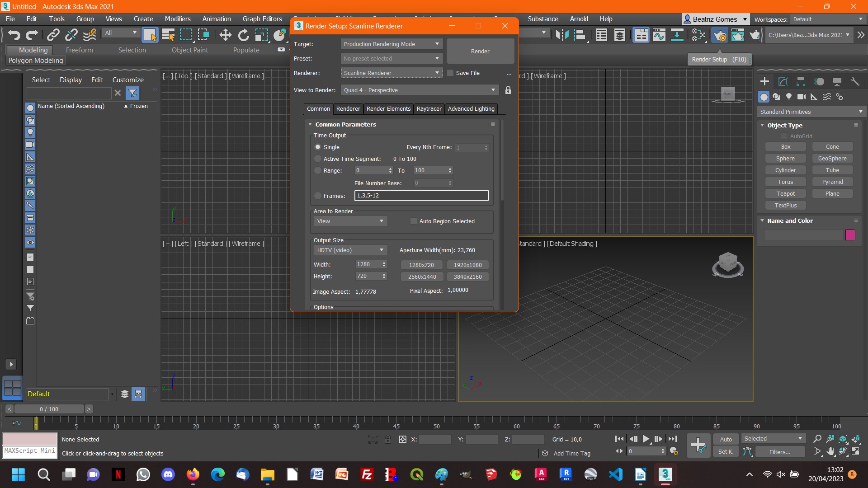Select the Single time output option

(x=318, y=147)
